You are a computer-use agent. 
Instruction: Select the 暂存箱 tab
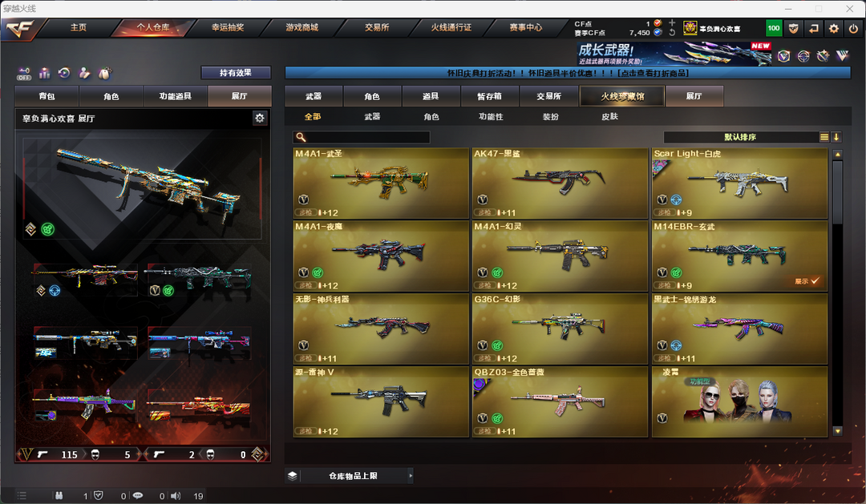pyautogui.click(x=489, y=96)
